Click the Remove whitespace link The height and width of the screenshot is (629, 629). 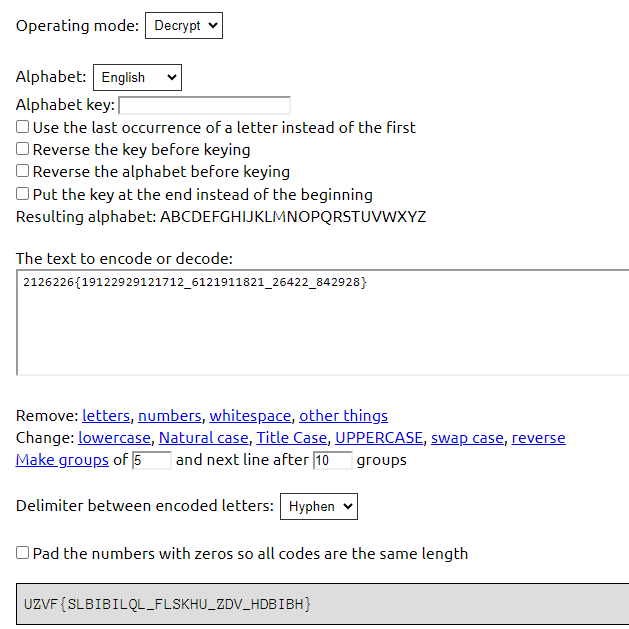[x=250, y=416]
